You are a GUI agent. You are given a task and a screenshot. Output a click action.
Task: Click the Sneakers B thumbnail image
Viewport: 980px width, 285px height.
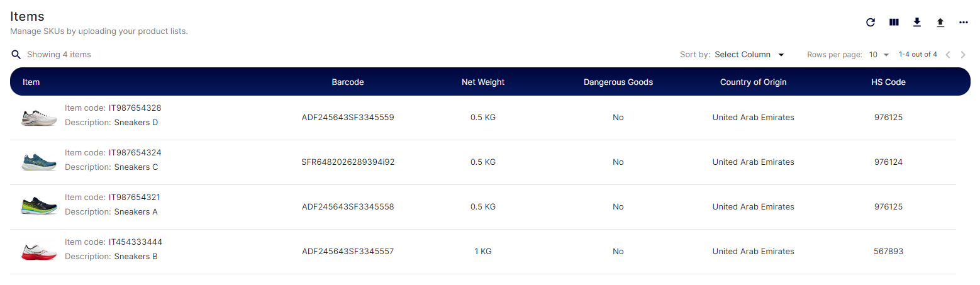[x=39, y=252]
